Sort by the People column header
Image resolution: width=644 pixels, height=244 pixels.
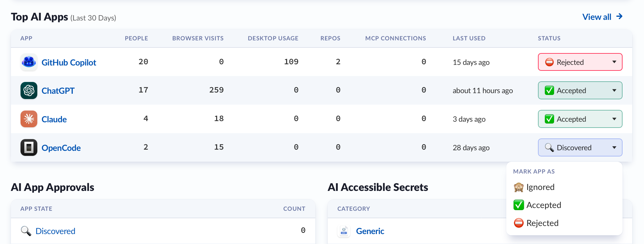[x=136, y=38]
